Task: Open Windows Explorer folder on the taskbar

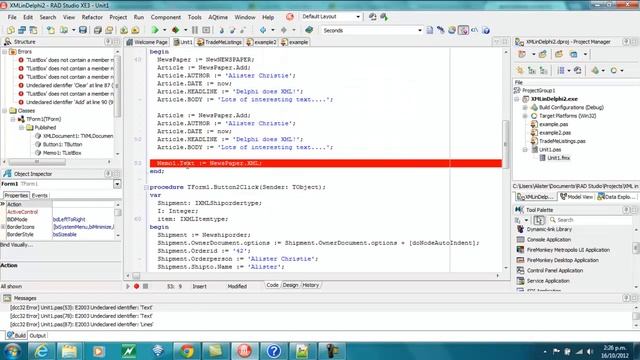Action: (69, 351)
